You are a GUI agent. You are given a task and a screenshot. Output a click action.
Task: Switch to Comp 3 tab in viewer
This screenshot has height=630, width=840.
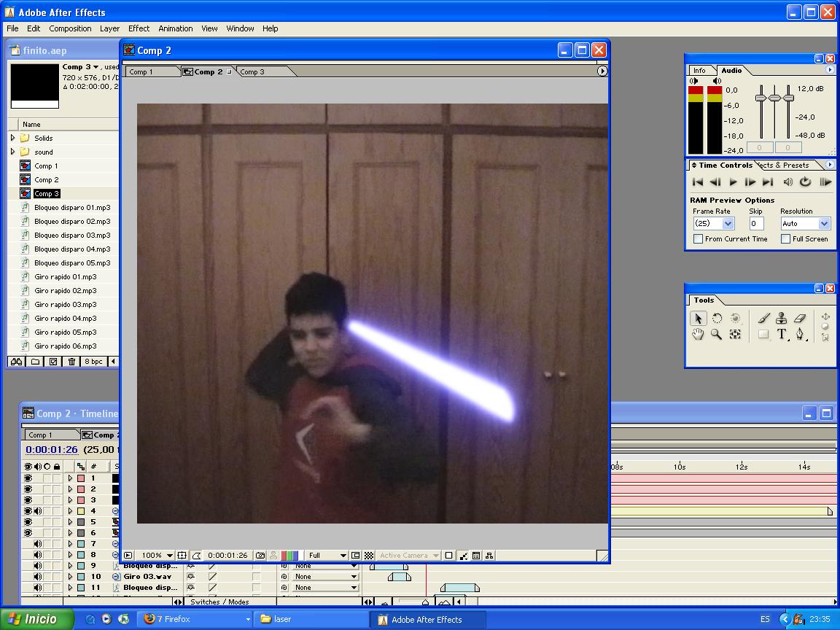point(252,71)
